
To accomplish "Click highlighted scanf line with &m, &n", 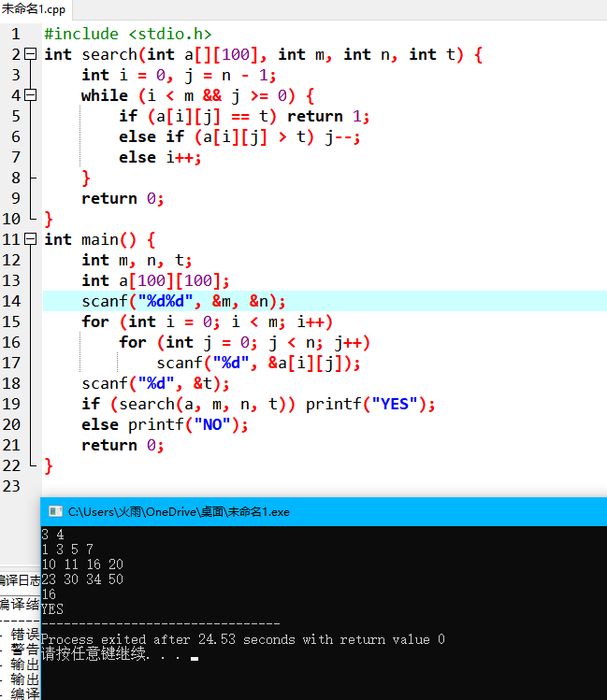I will (183, 301).
